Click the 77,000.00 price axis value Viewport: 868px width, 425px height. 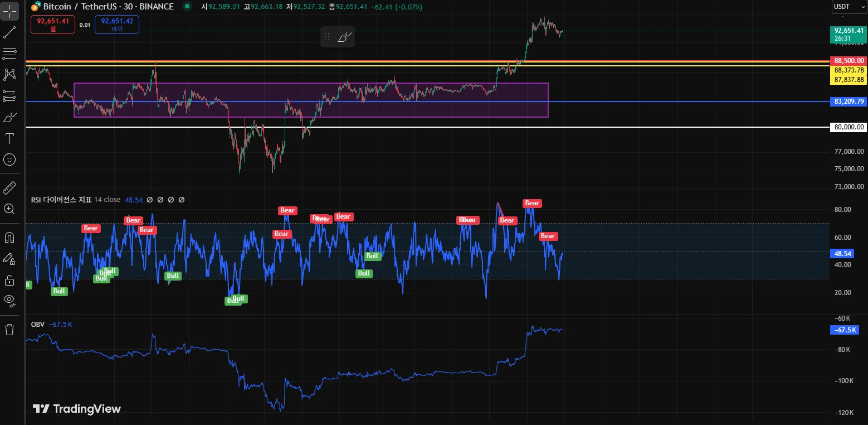coord(849,151)
